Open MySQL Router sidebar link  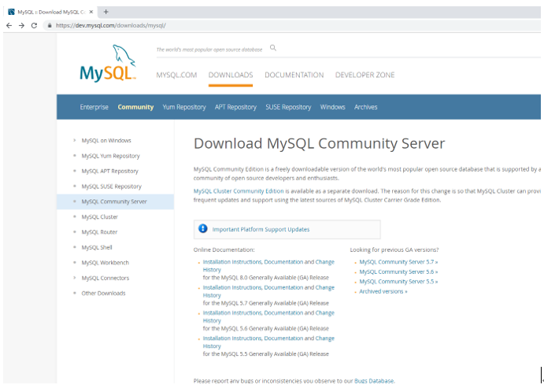(x=99, y=232)
